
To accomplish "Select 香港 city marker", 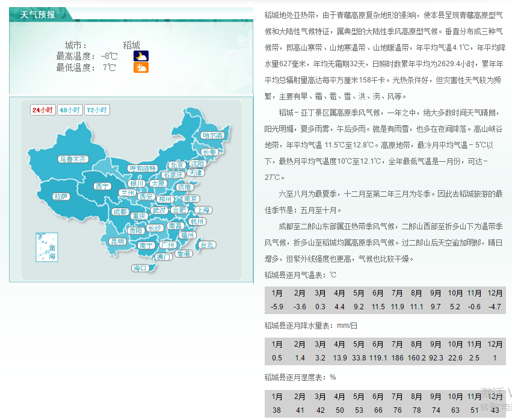I will (184, 254).
